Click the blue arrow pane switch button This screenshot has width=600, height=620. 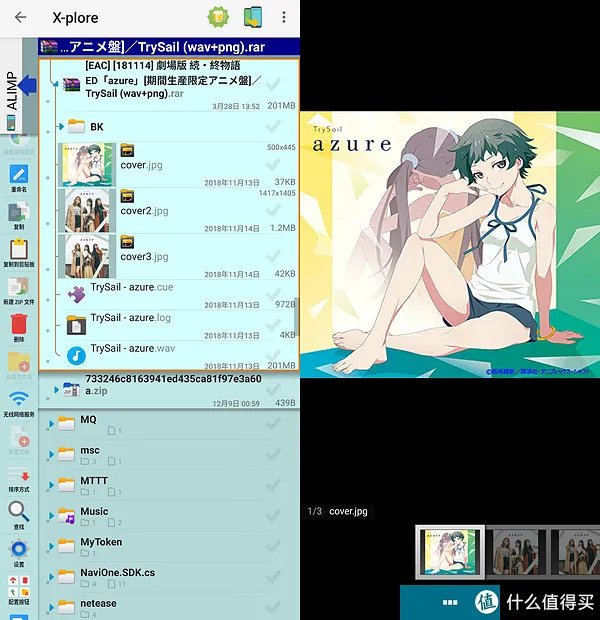click(27, 87)
